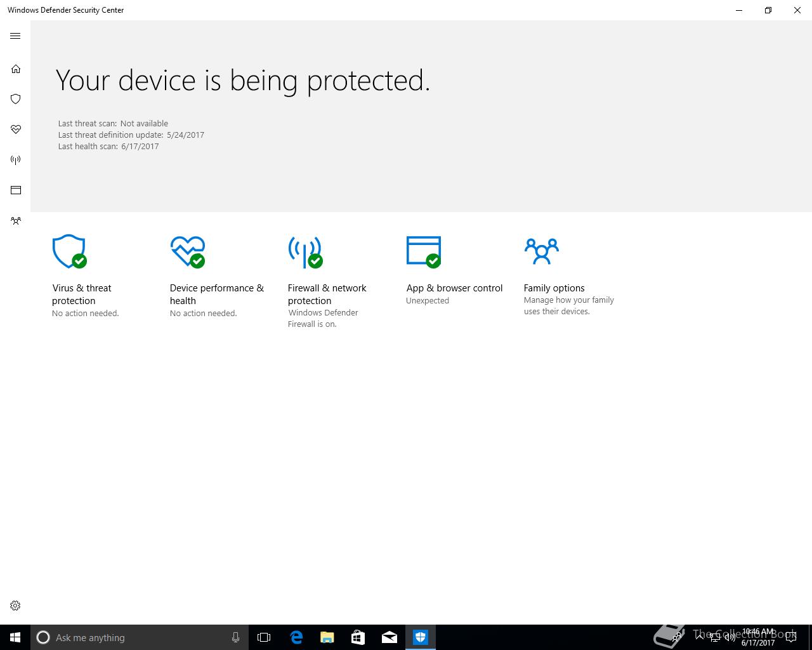Click the 'Last health scan: 6/17/2017' line
The width and height of the screenshot is (812, 650).
point(108,147)
